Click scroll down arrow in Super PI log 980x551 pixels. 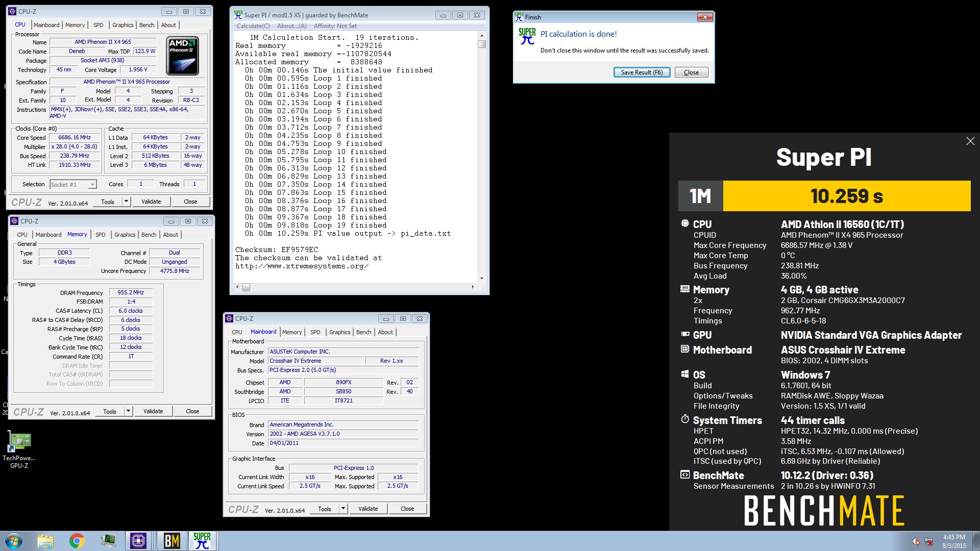click(482, 279)
